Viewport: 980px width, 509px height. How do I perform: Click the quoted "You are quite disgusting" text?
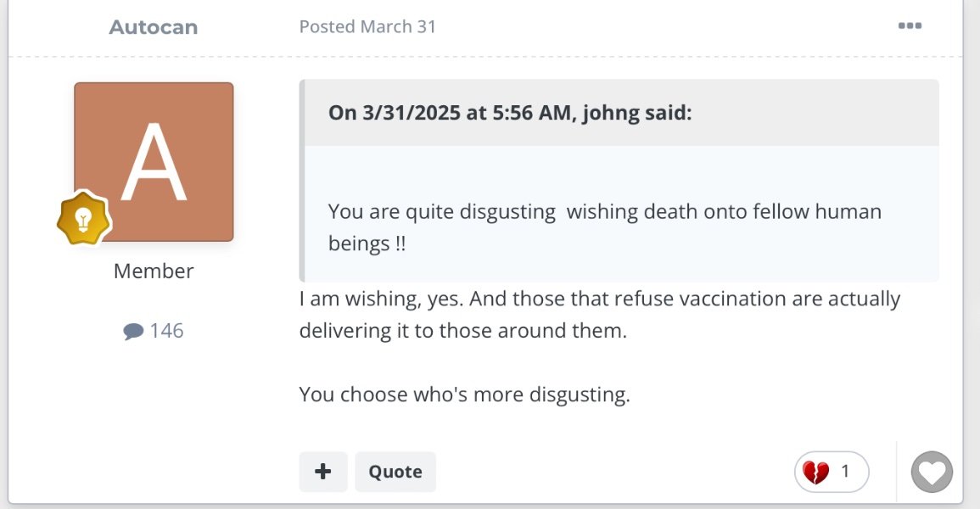point(441,211)
